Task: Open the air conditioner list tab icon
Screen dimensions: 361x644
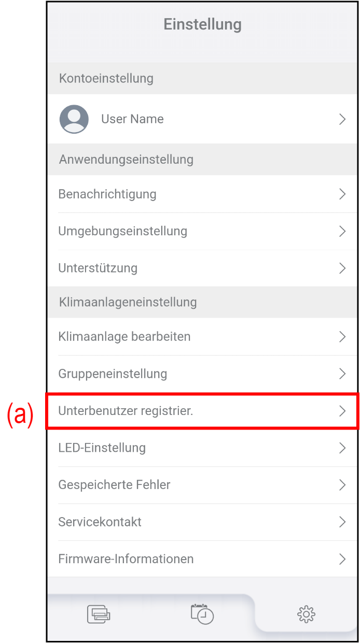Action: coord(99,614)
